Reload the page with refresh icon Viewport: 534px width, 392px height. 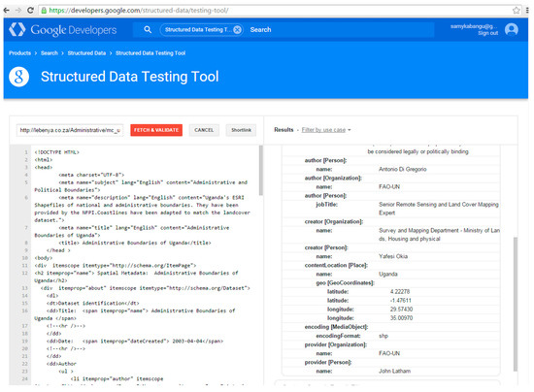point(30,11)
